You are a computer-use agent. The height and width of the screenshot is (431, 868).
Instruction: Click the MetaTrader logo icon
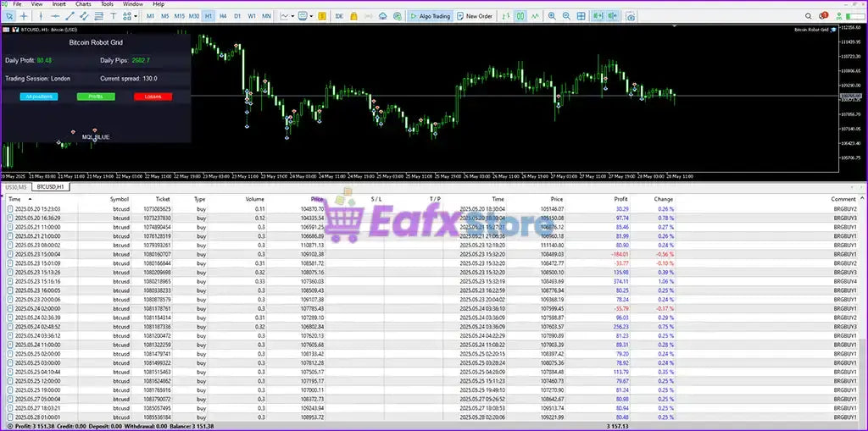(5, 4)
